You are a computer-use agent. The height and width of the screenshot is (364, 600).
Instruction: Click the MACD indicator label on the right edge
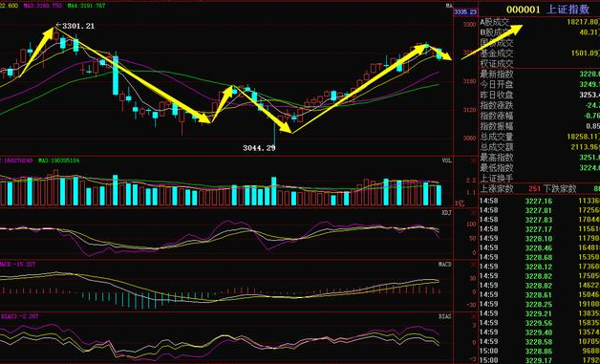click(x=446, y=265)
